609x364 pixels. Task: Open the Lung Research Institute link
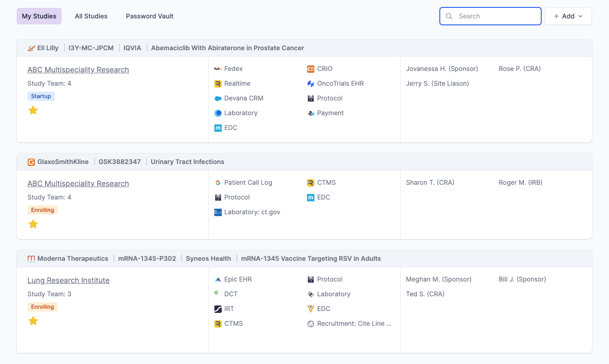point(69,280)
